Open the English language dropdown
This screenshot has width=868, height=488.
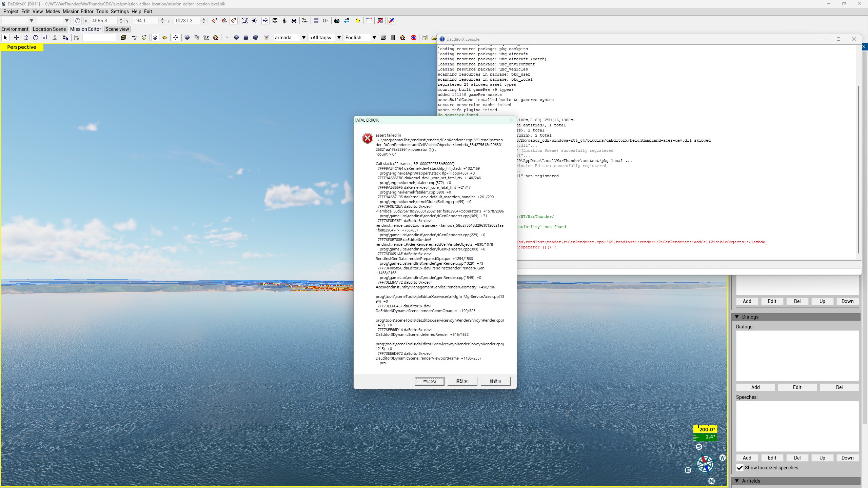pyautogui.click(x=374, y=38)
